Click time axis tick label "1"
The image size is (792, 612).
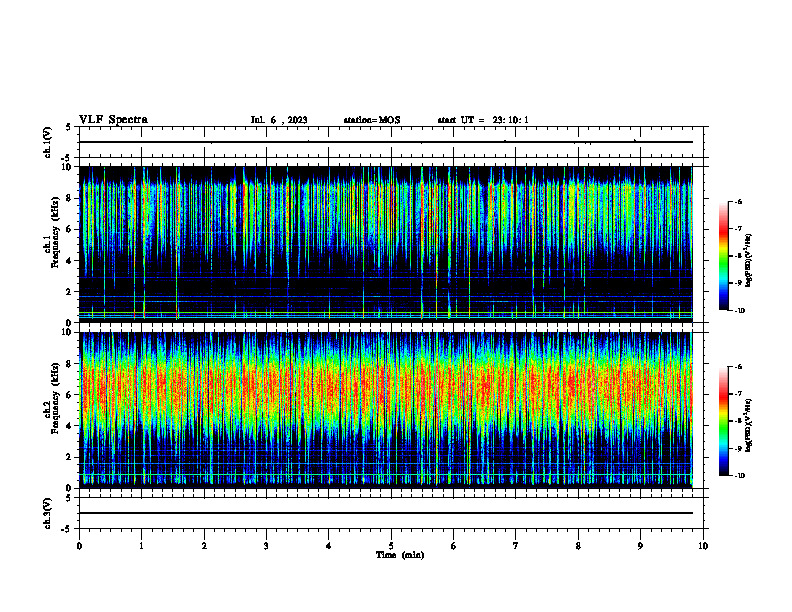coord(141,546)
